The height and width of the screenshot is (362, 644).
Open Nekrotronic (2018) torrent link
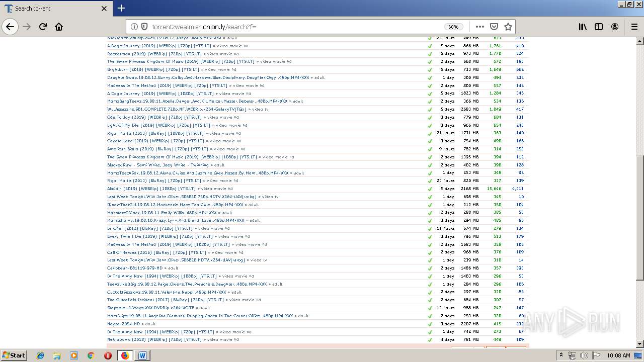point(154,339)
